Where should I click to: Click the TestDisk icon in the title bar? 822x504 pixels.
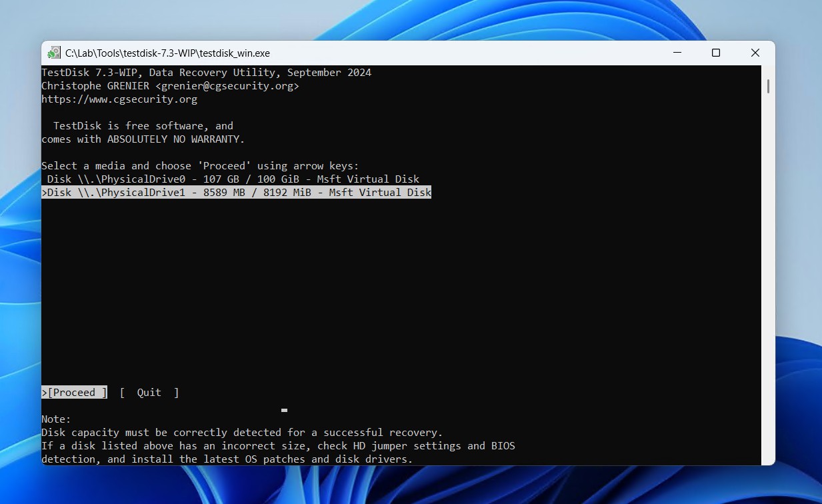coord(53,53)
